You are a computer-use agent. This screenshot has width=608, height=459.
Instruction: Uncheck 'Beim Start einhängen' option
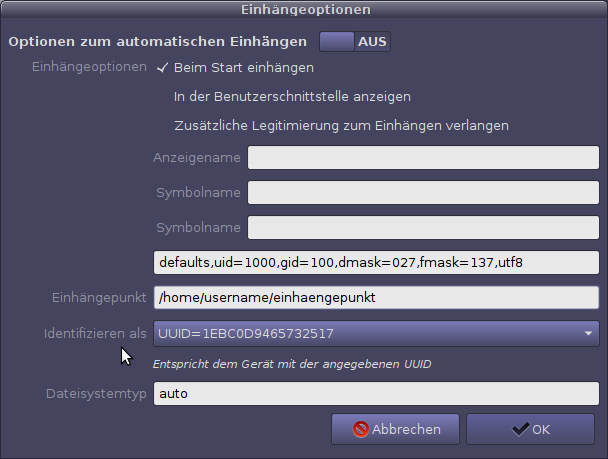tap(236, 68)
